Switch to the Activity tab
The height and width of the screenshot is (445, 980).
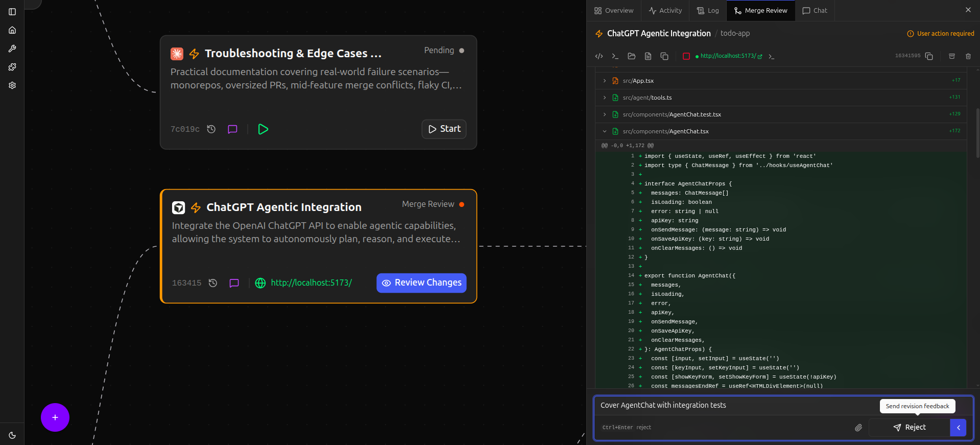665,10
